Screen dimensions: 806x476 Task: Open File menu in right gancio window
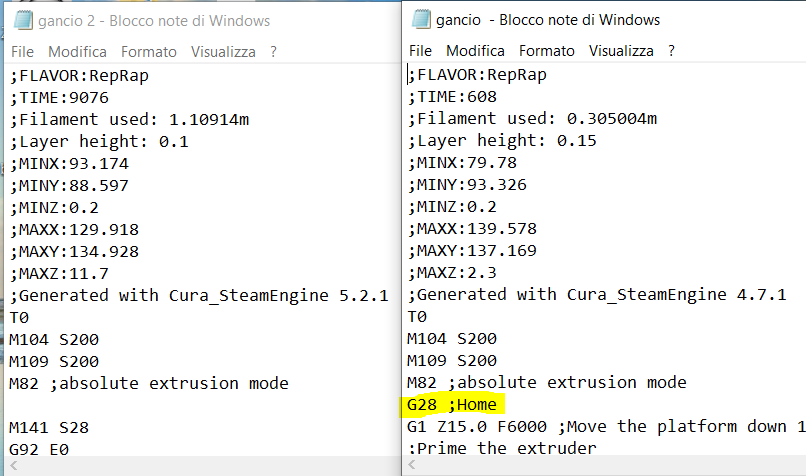coord(420,51)
